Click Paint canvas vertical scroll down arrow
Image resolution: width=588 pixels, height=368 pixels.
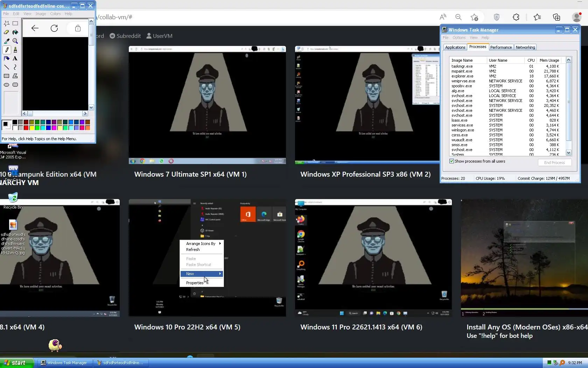click(91, 108)
